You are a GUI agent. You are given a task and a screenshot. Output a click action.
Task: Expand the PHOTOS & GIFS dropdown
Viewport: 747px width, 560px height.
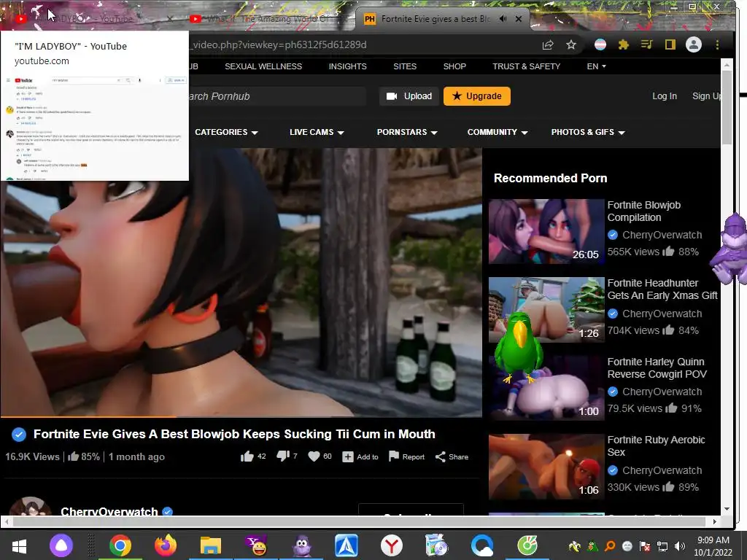(588, 133)
